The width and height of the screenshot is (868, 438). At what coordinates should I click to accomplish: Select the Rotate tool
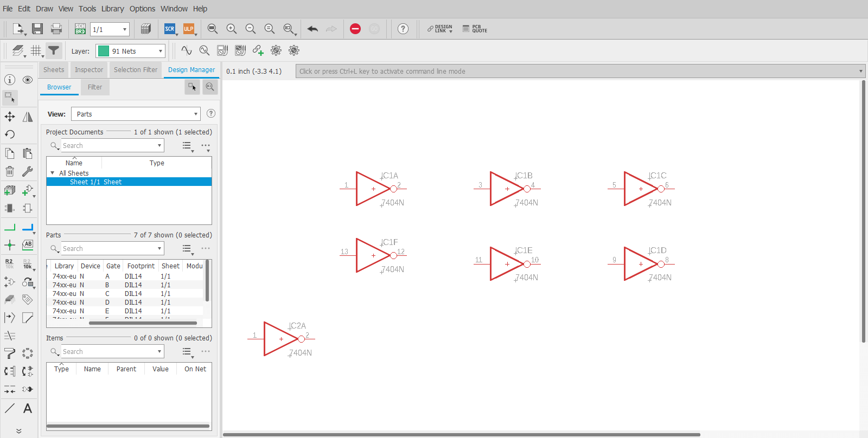click(x=10, y=134)
